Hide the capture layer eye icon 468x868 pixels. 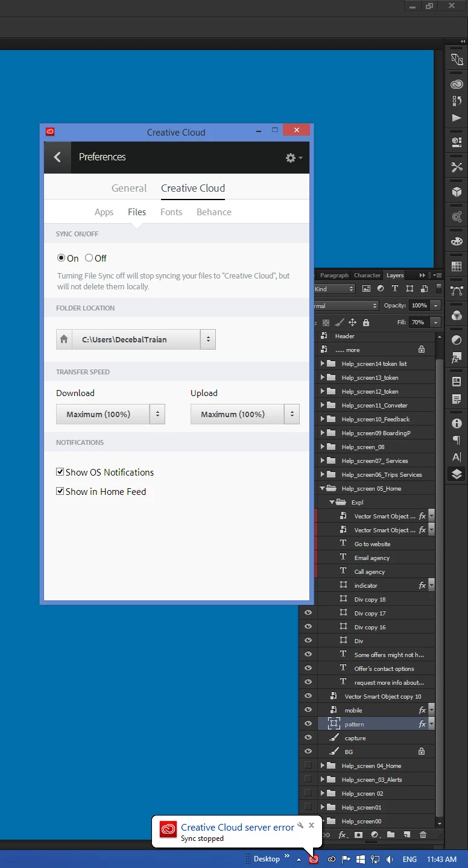click(x=308, y=738)
